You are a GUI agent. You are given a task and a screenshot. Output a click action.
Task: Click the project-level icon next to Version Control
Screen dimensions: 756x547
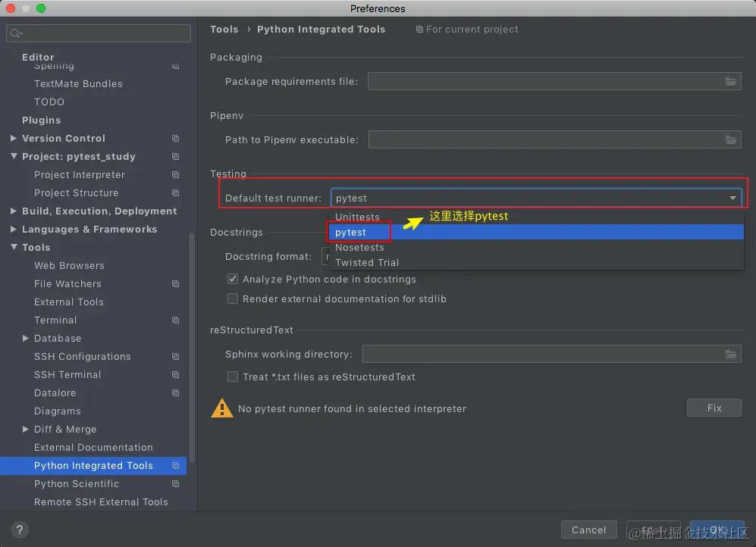click(x=175, y=139)
